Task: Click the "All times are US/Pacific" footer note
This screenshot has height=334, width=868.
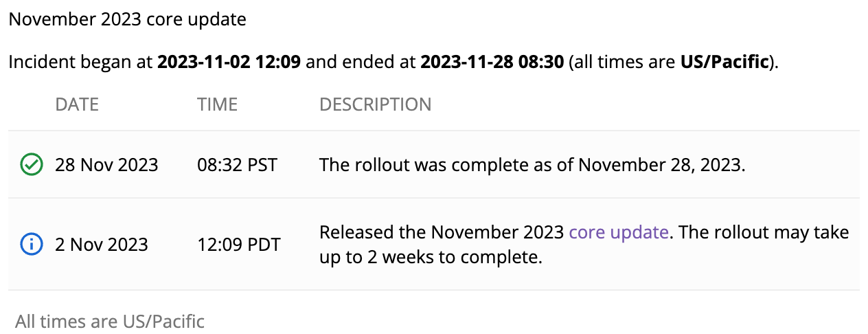Action: [110, 321]
